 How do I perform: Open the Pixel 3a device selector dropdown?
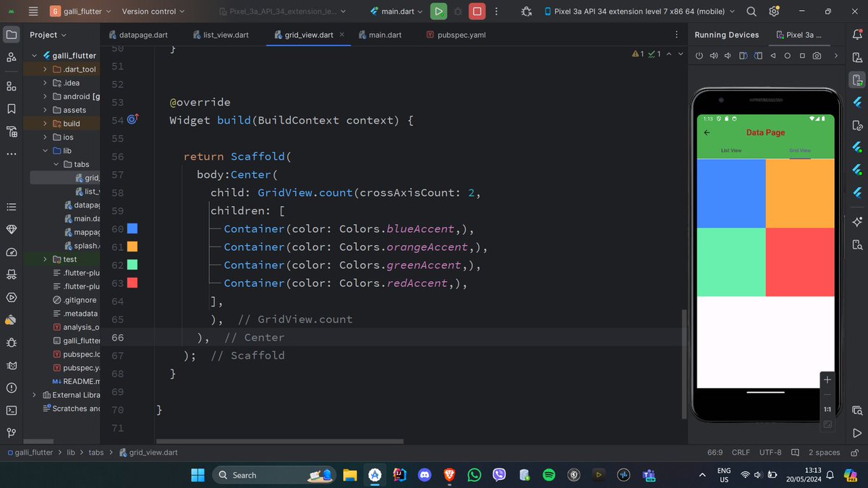[x=639, y=12]
